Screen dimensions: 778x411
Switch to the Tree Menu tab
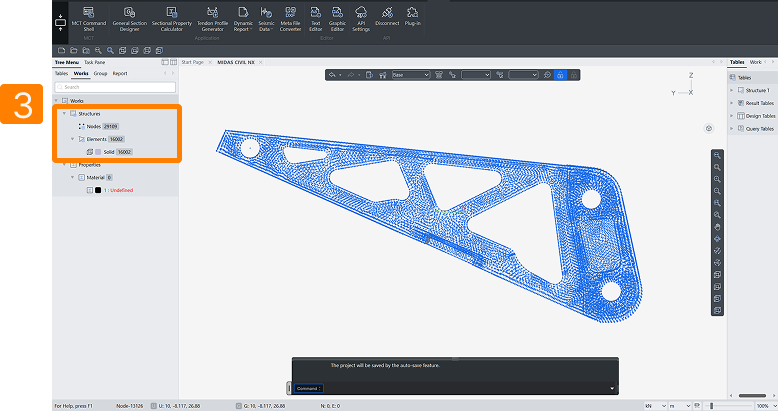point(66,63)
